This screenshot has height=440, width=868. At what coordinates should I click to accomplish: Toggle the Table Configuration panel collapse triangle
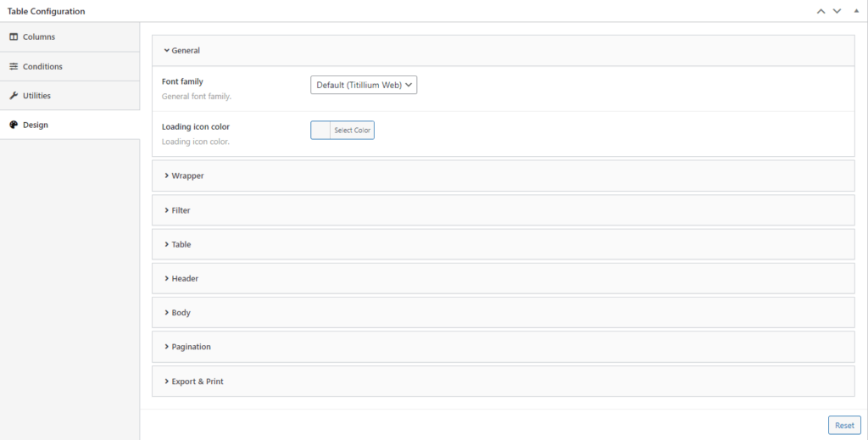pos(856,11)
